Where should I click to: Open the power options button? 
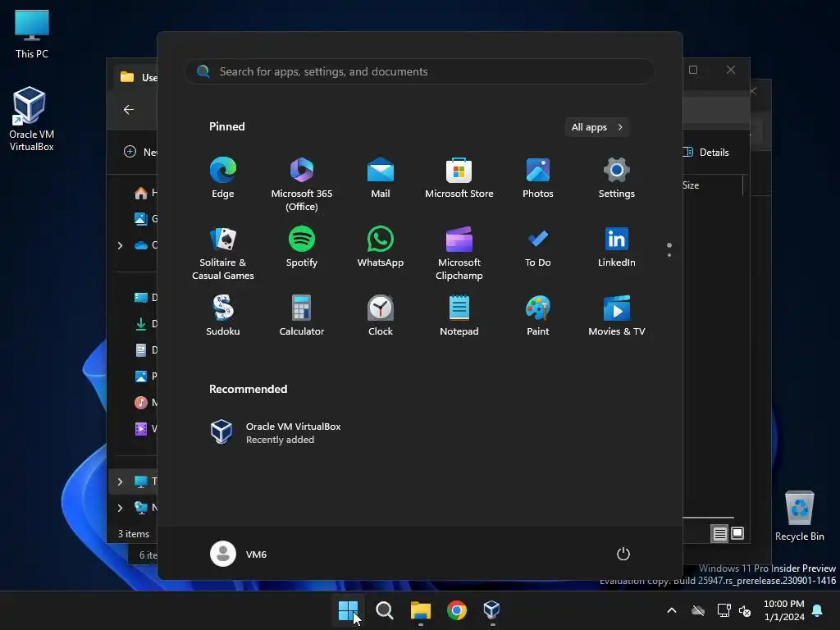tap(623, 554)
